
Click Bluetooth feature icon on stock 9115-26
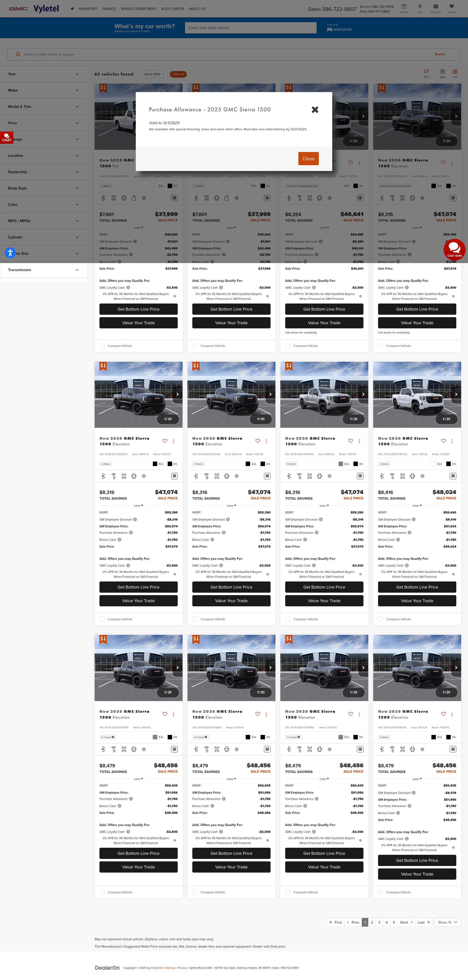[381, 476]
